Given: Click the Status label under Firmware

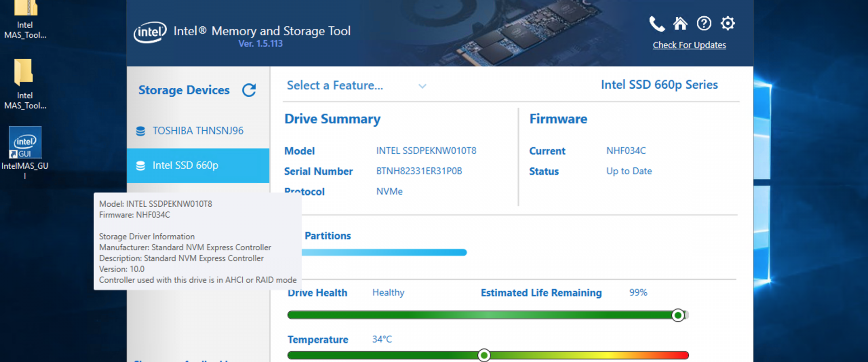Looking at the screenshot, I should [544, 171].
